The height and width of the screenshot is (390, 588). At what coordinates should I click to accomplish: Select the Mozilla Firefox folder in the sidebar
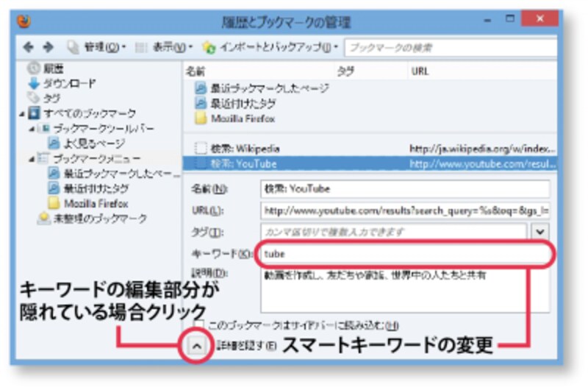click(x=96, y=203)
